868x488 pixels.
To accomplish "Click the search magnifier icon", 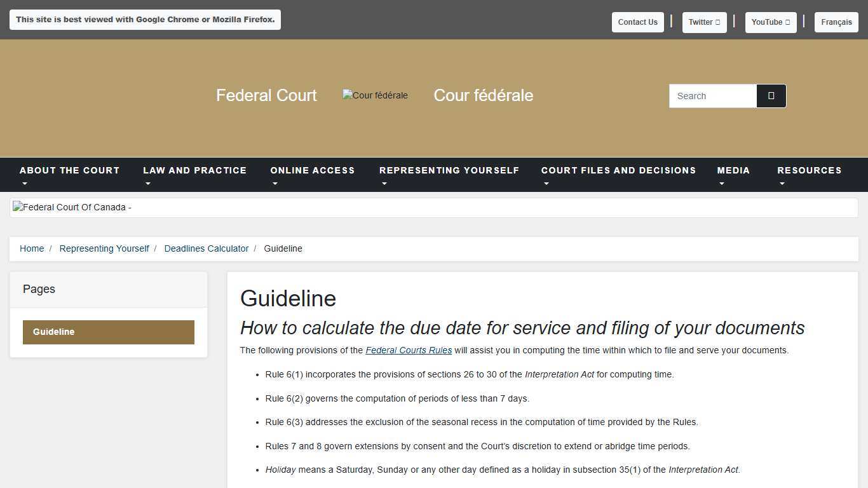I will coord(771,95).
